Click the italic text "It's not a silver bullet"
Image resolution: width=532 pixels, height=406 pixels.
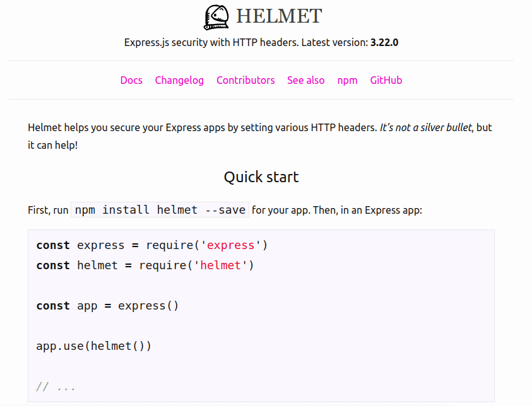pyautogui.click(x=425, y=127)
